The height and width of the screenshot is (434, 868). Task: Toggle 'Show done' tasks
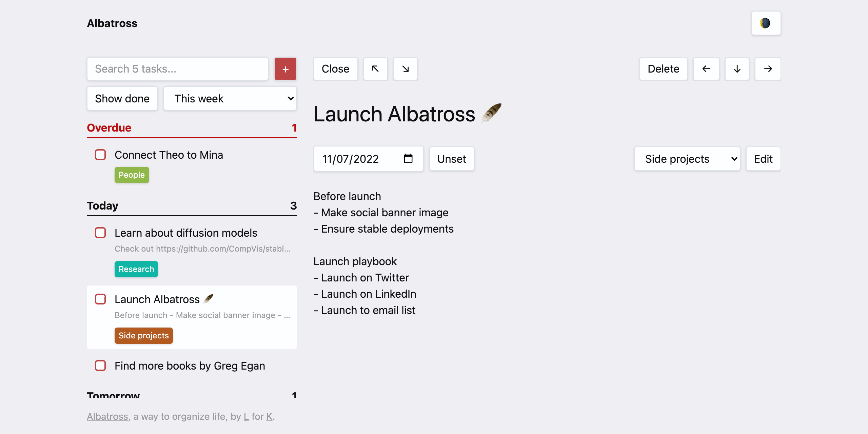pyautogui.click(x=122, y=98)
